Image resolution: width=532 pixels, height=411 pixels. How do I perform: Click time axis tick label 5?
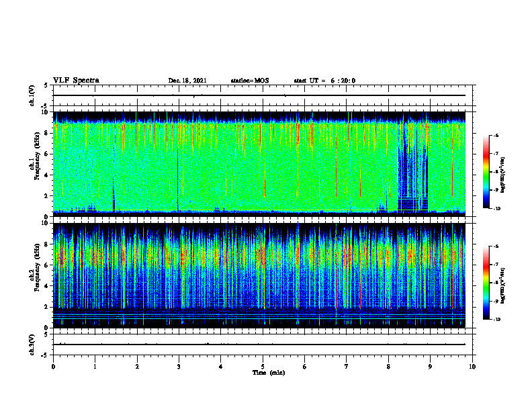pyautogui.click(x=263, y=367)
